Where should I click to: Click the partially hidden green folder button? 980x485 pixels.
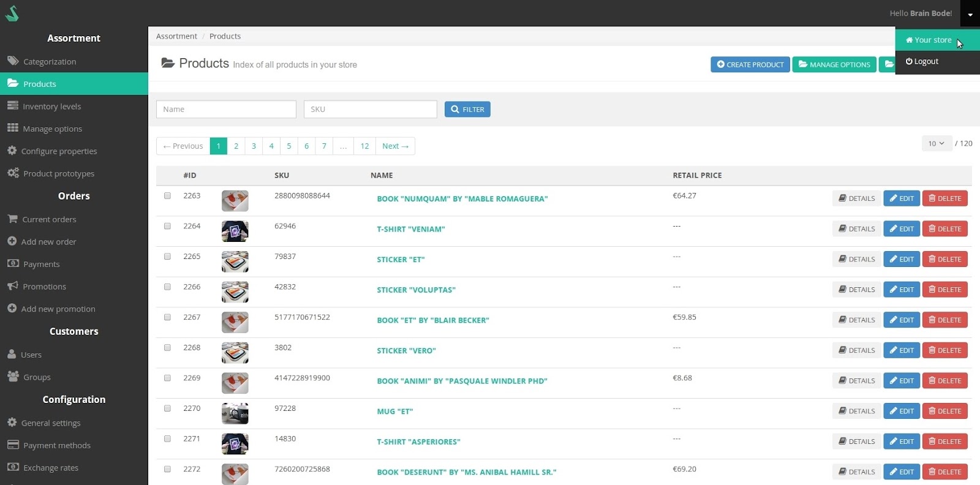click(x=888, y=64)
